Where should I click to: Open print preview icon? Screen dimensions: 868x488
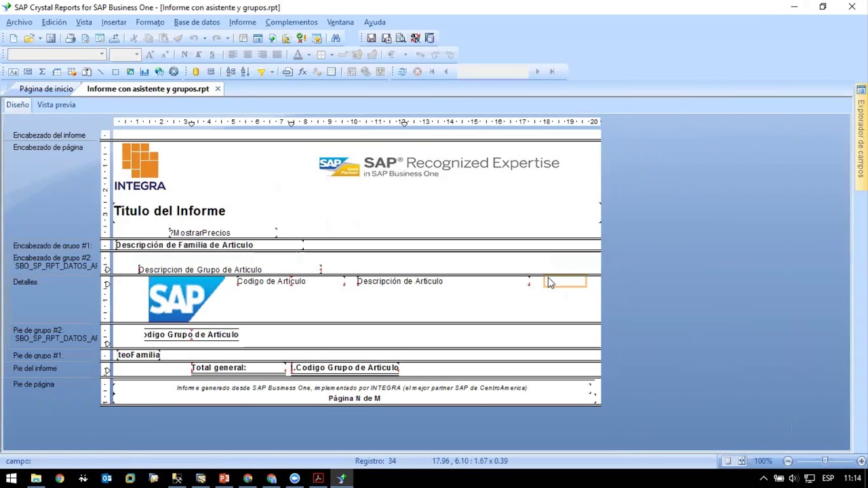[x=85, y=38]
